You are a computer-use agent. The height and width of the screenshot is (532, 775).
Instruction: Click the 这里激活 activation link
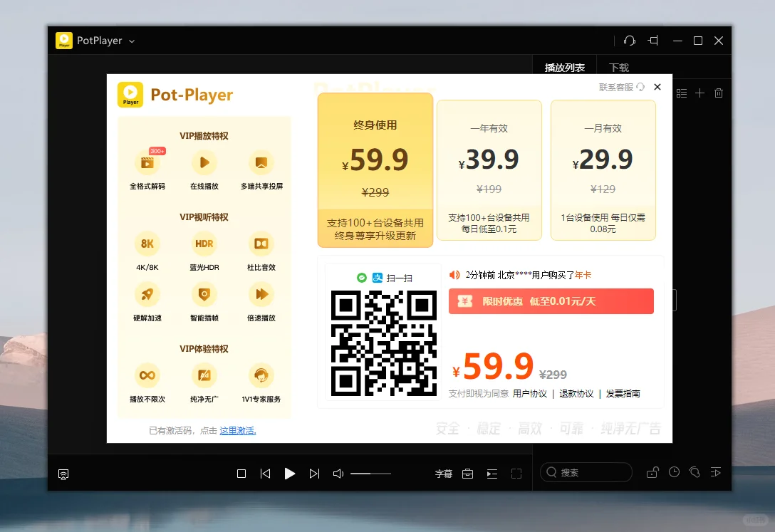click(238, 431)
